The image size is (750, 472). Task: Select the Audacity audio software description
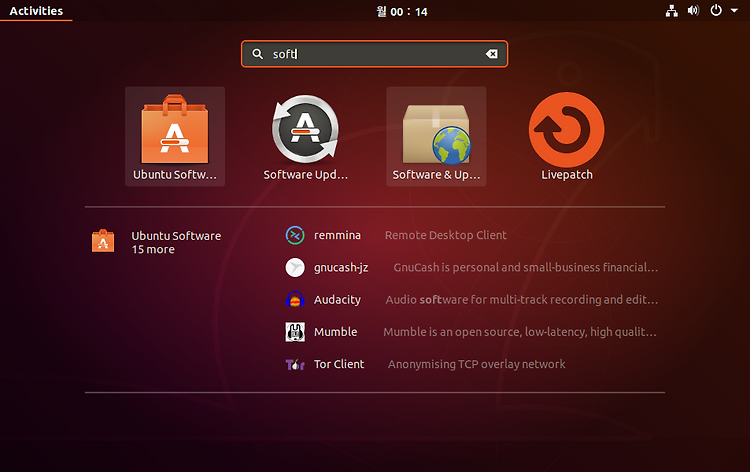pos(522,300)
